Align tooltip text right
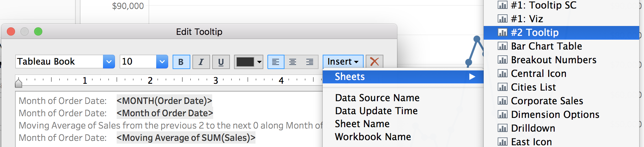The height and width of the screenshot is (147, 644). click(310, 62)
